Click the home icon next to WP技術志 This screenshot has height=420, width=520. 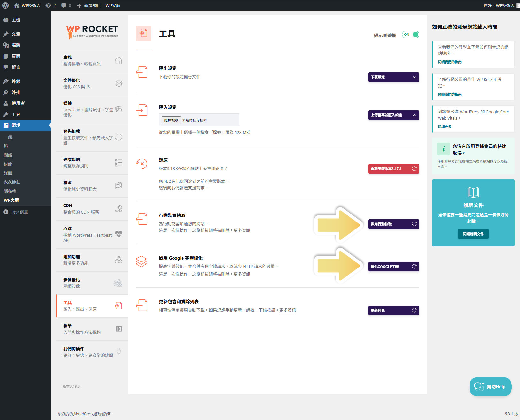pyautogui.click(x=17, y=5)
